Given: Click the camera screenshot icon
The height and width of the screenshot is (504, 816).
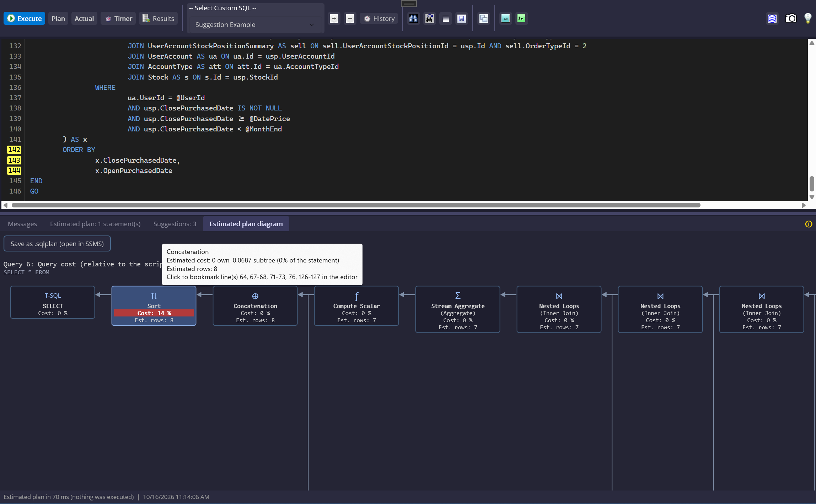Looking at the screenshot, I should click(x=791, y=18).
